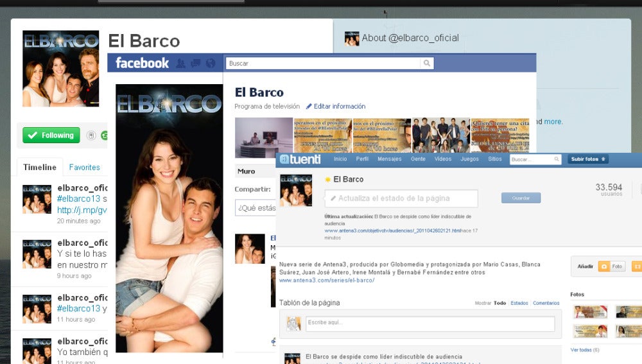
Task: Select the Estados filter in Tablón
Action: click(x=519, y=303)
